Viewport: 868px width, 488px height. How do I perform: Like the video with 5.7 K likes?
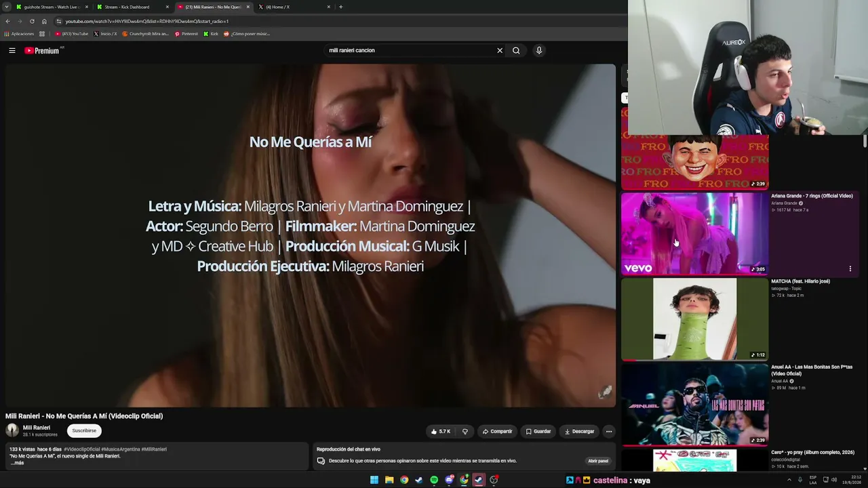440,431
